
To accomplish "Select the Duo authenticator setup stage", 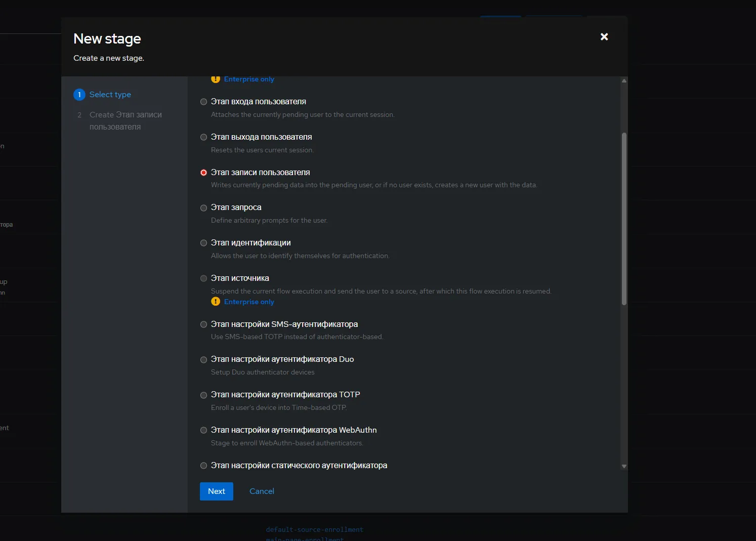I will click(203, 360).
